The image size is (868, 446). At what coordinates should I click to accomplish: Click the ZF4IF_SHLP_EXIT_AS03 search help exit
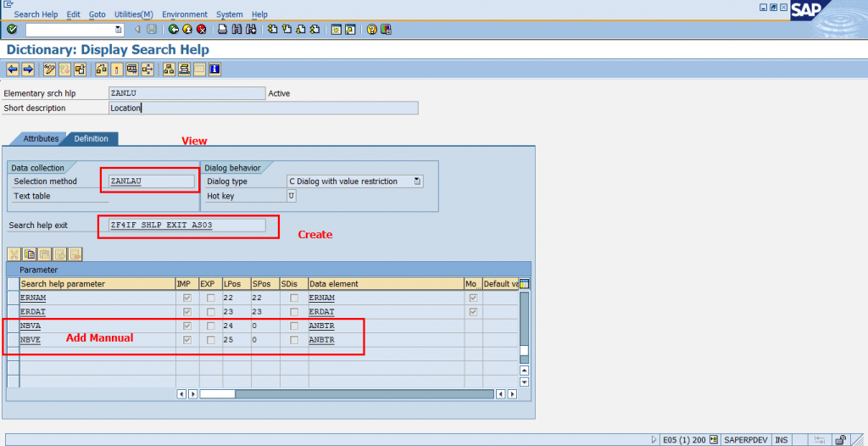[x=161, y=226]
